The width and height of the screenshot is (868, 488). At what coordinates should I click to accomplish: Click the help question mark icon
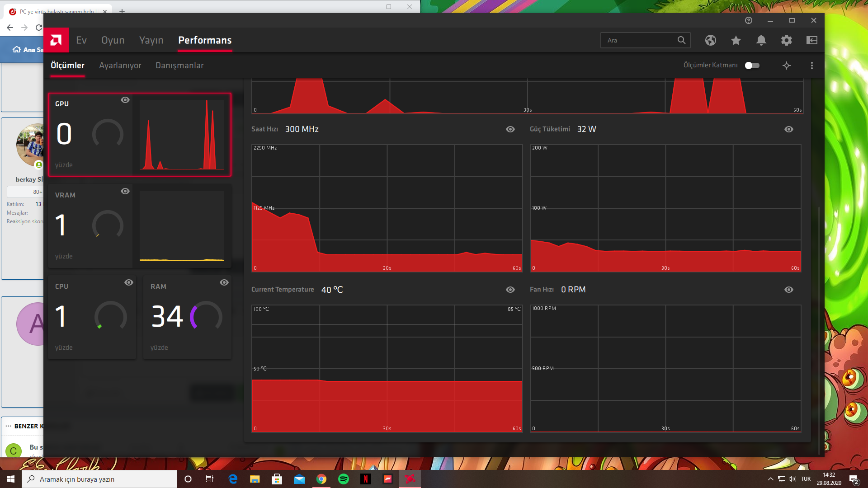click(748, 20)
